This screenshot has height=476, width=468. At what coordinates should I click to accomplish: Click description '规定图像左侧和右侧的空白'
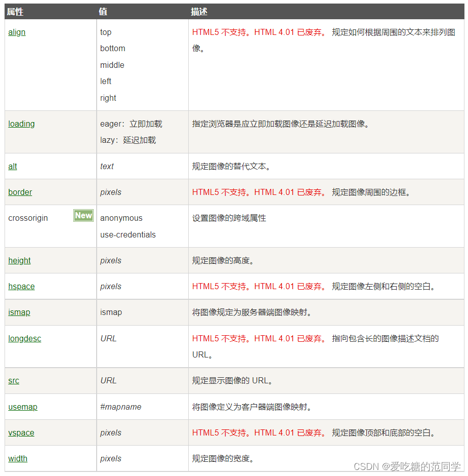(x=383, y=286)
